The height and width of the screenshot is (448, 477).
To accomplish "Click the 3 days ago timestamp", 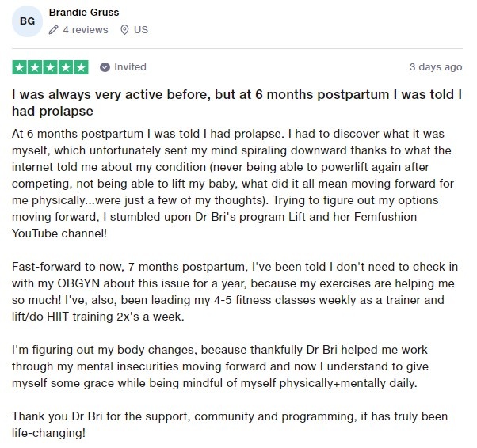I will click(x=436, y=67).
